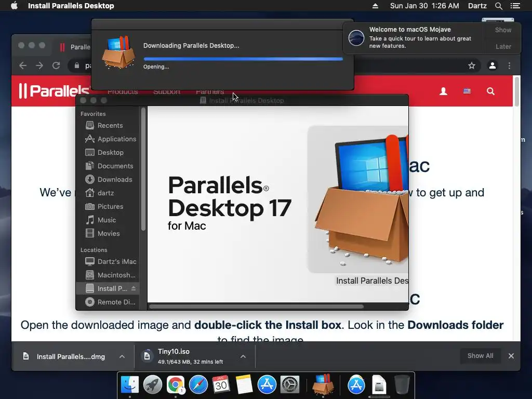
Task: Expand Tiny10.iso download options
Action: pyautogui.click(x=243, y=356)
